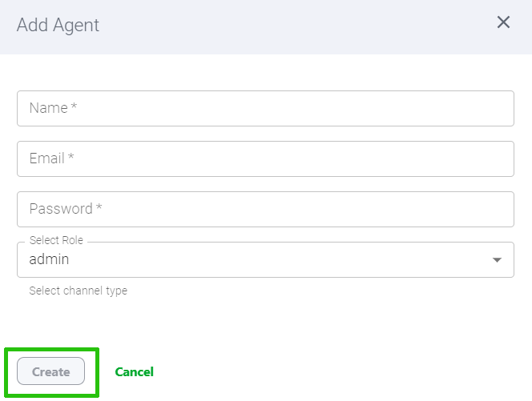Click the Select channel type helper text
This screenshot has height=401, width=532.
pyautogui.click(x=78, y=291)
